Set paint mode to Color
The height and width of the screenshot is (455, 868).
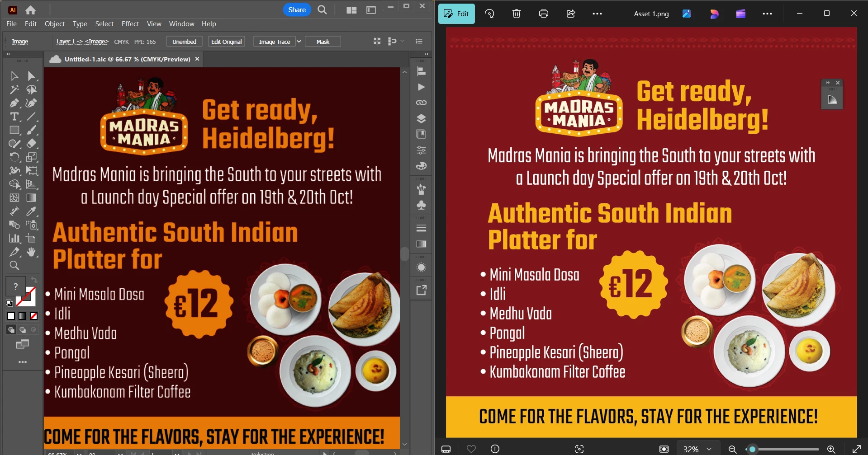pyautogui.click(x=11, y=316)
